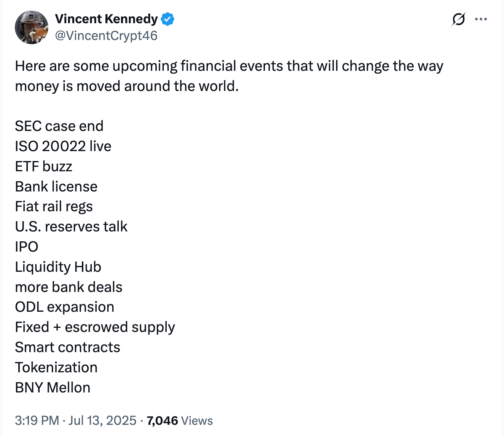
Task: Click the Grok explain post icon
Action: [x=458, y=19]
